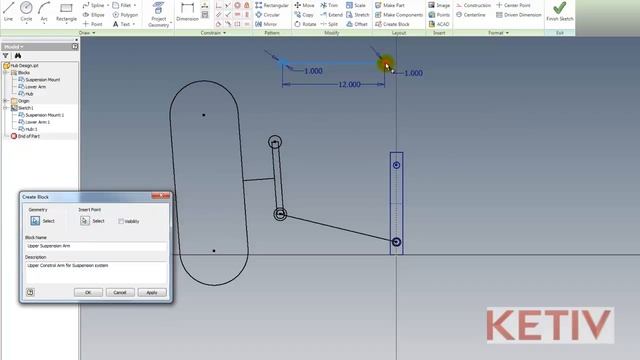Click Insert Point Select button
This screenshot has height=360, width=640.
[85, 221]
